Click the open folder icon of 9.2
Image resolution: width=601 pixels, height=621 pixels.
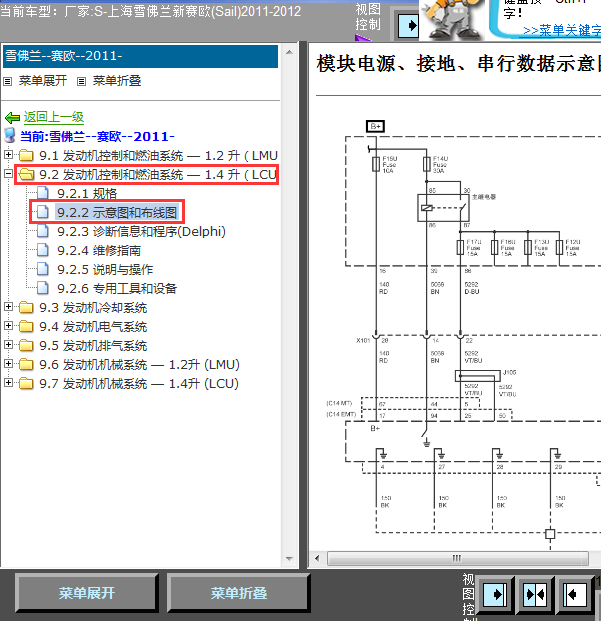coord(26,174)
